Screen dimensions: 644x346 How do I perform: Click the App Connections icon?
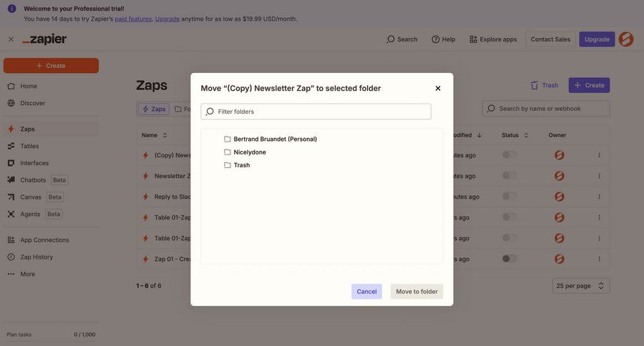click(x=11, y=240)
